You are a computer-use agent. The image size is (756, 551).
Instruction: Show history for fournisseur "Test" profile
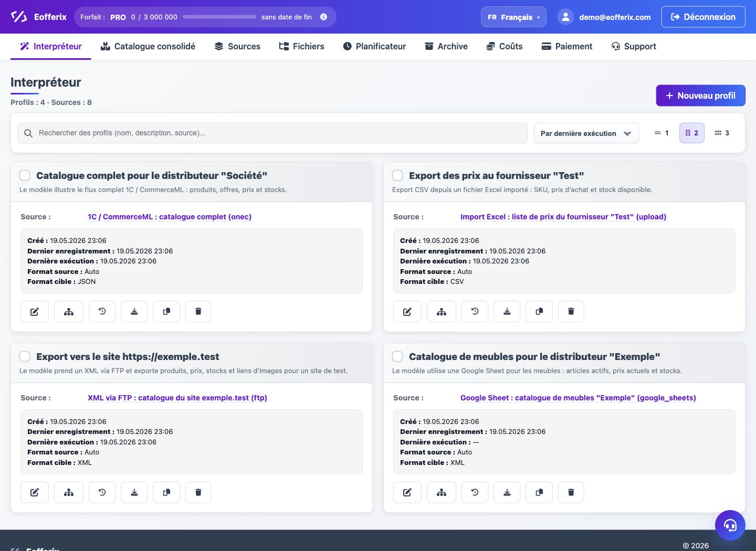475,311
